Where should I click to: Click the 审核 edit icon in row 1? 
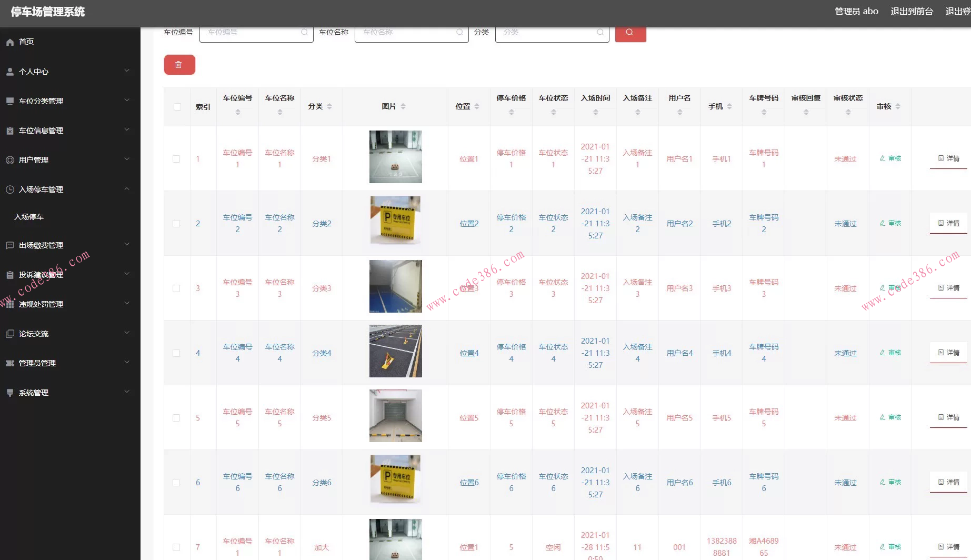click(x=883, y=158)
